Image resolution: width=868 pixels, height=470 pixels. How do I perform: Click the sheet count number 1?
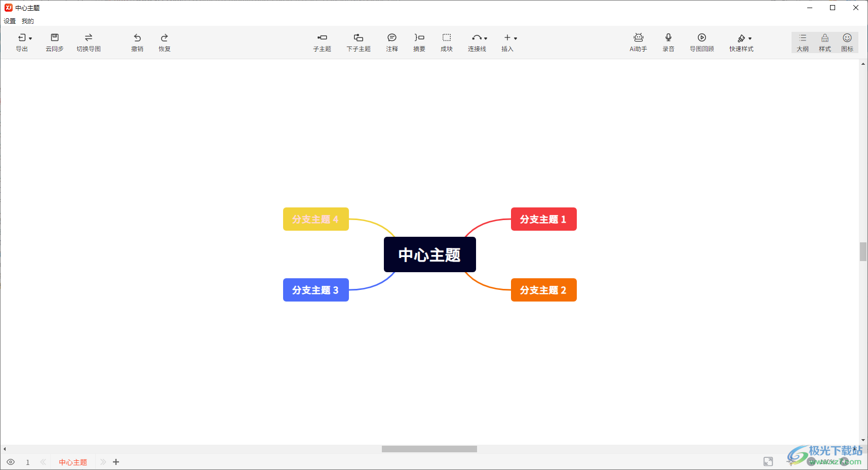(28, 462)
